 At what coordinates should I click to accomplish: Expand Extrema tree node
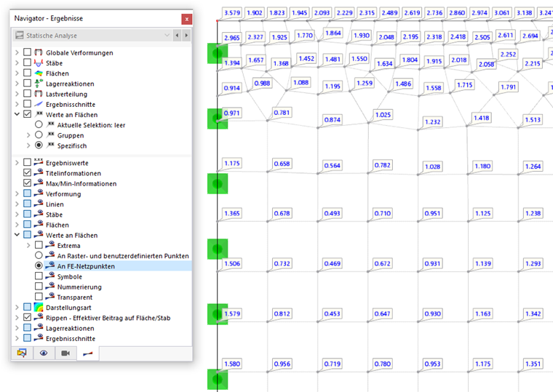coord(28,245)
